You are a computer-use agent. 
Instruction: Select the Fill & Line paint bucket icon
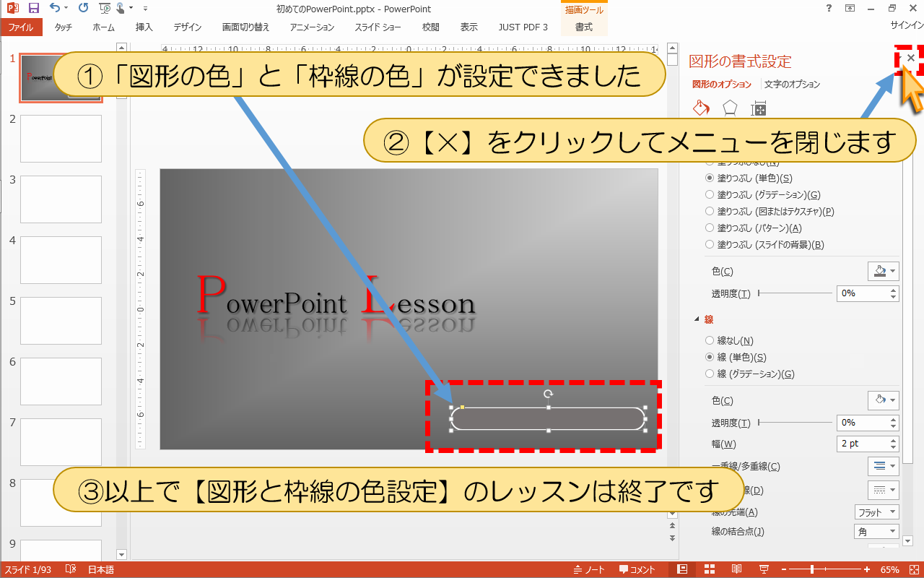point(701,108)
